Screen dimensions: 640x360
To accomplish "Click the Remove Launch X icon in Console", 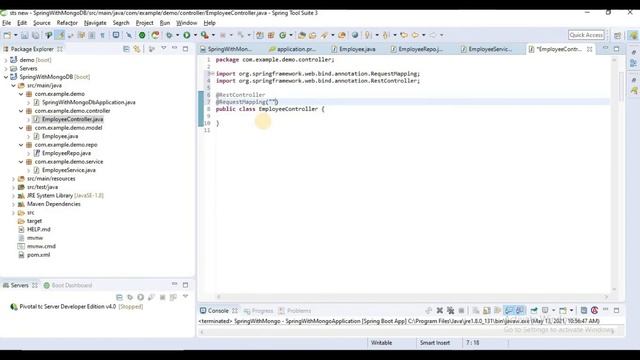I will [x=440, y=311].
